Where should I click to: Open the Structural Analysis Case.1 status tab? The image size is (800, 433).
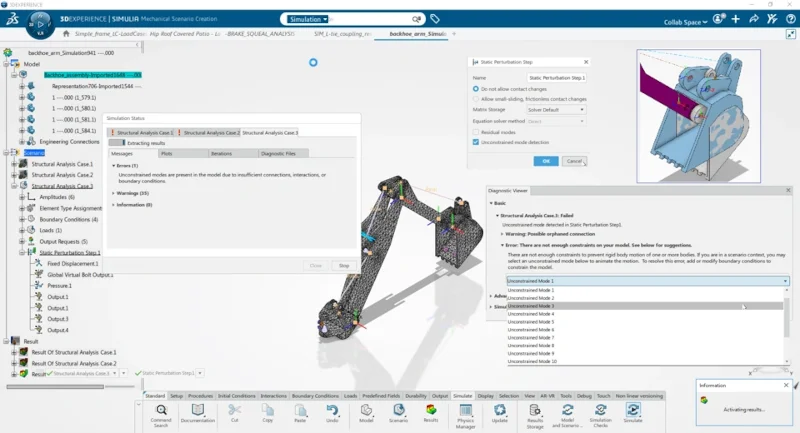[x=141, y=133]
